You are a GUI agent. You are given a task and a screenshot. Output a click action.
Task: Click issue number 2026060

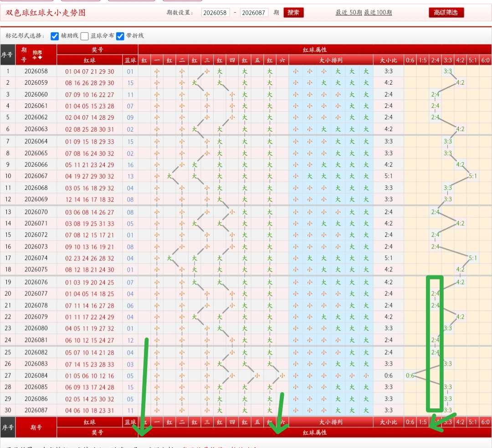[36, 94]
